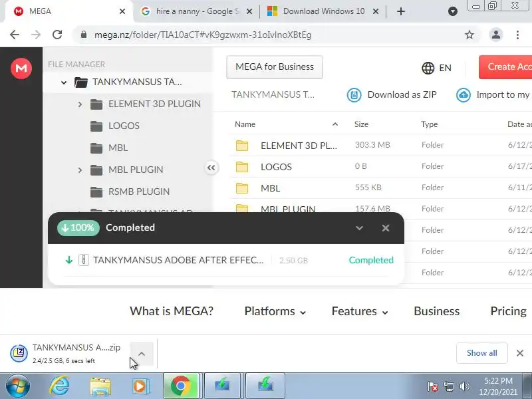Screen dimensions: 532x399
Task: Click Show all downloads button
Action: (x=481, y=353)
